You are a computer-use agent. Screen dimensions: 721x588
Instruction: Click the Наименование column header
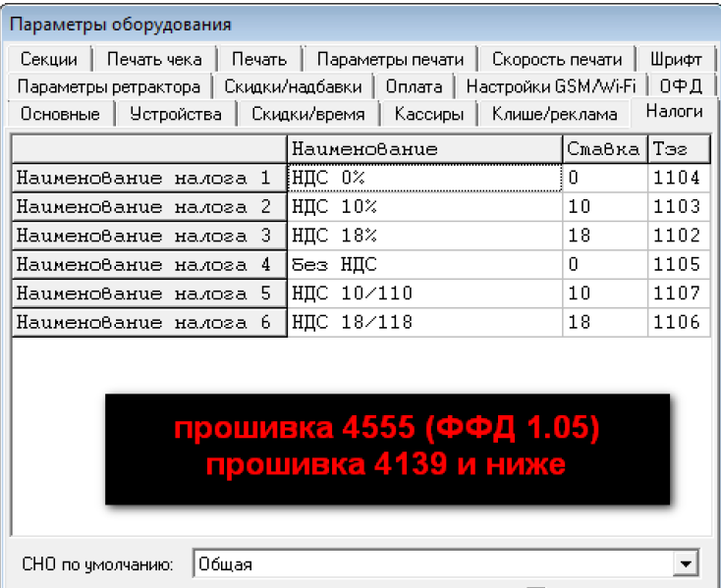(x=425, y=149)
